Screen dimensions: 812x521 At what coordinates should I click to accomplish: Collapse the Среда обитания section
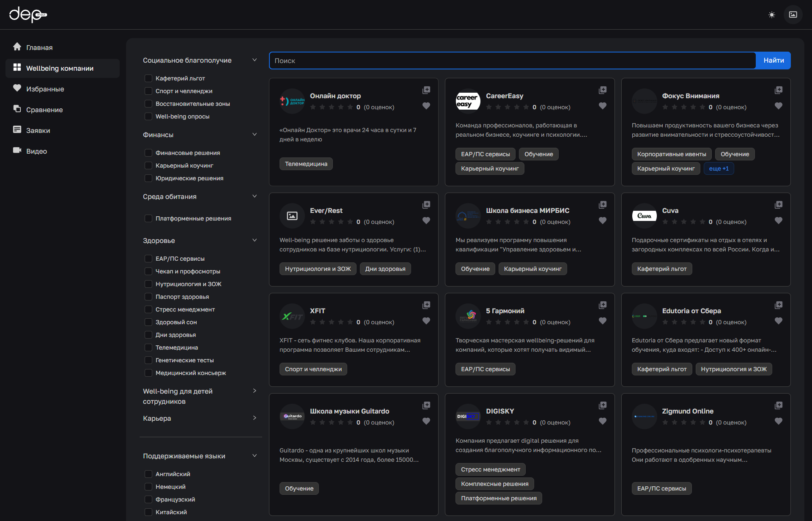(x=255, y=196)
